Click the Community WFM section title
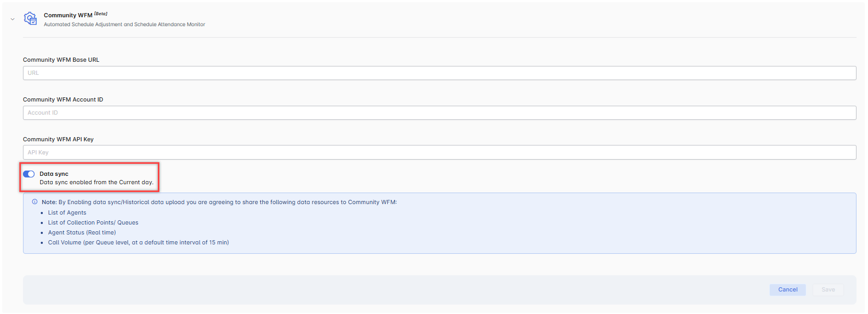Screen dimensions: 868x314 68,16
